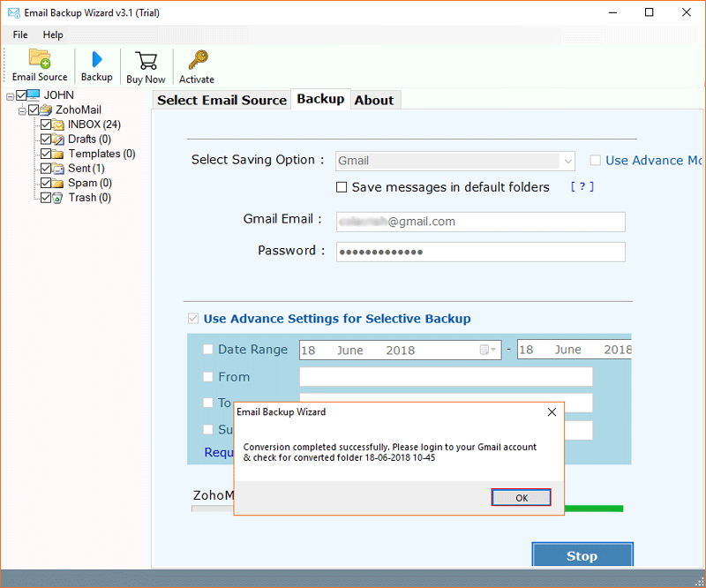Viewport: 706px width, 588px height.
Task: Uncheck the Templates (0) checkbox
Action: (46, 154)
